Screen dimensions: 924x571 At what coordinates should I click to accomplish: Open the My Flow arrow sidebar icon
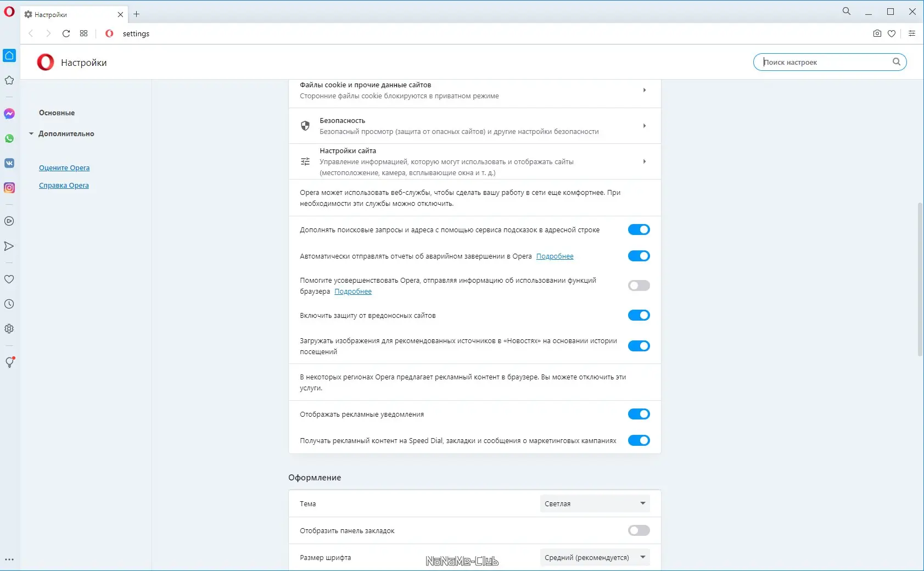(9, 246)
